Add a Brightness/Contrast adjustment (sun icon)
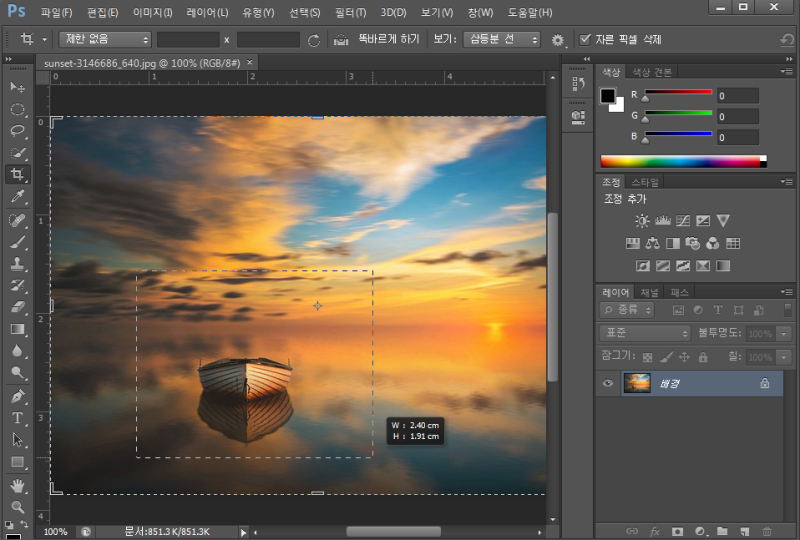Image resolution: width=800 pixels, height=540 pixels. (x=642, y=220)
